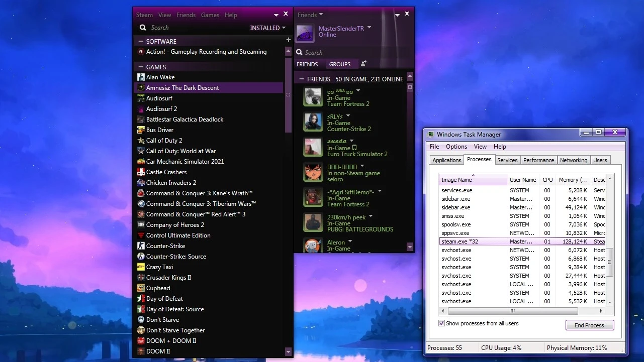
Task: Click the Red Alert 3 game icon
Action: click(141, 214)
